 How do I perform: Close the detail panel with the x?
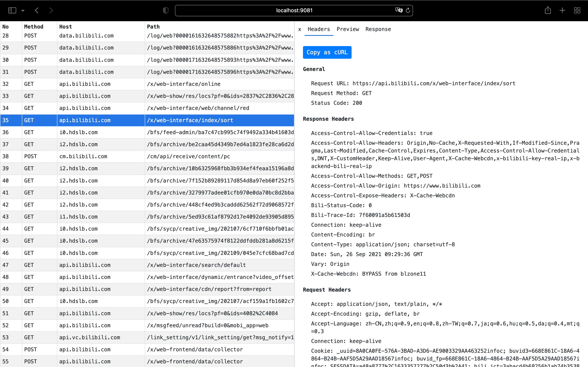pos(300,29)
